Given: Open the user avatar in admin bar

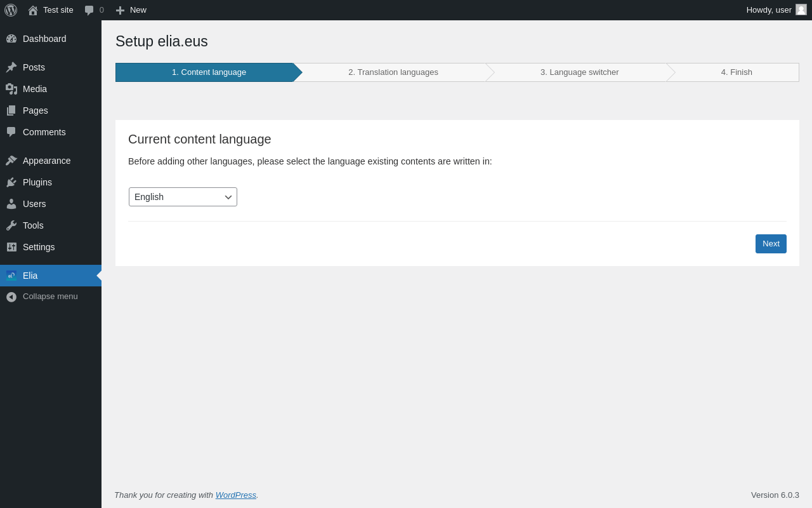Looking at the screenshot, I should point(801,10).
